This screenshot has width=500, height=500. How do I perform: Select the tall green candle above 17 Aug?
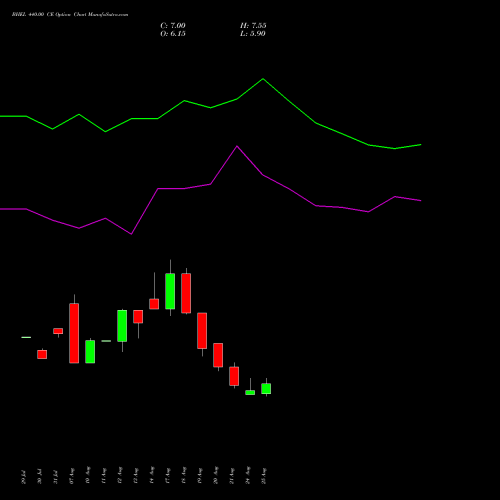(170, 291)
